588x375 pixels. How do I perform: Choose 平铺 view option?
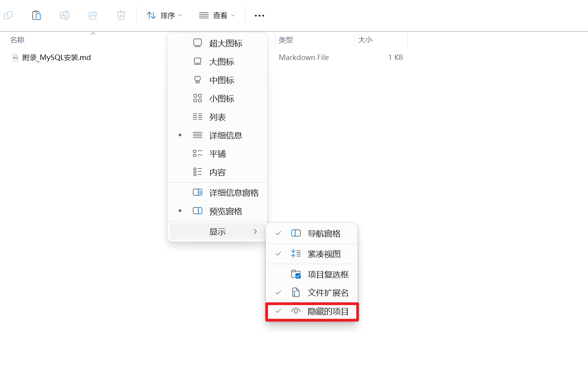pos(218,154)
